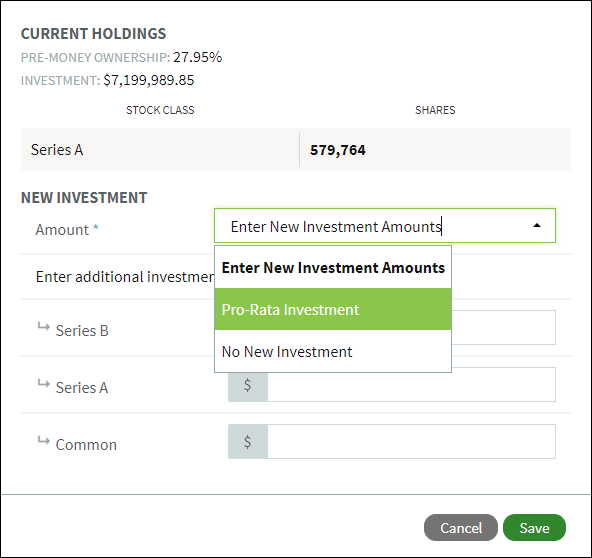The height and width of the screenshot is (558, 592).
Task: Click the Amount combo box text field
Action: coord(385,226)
